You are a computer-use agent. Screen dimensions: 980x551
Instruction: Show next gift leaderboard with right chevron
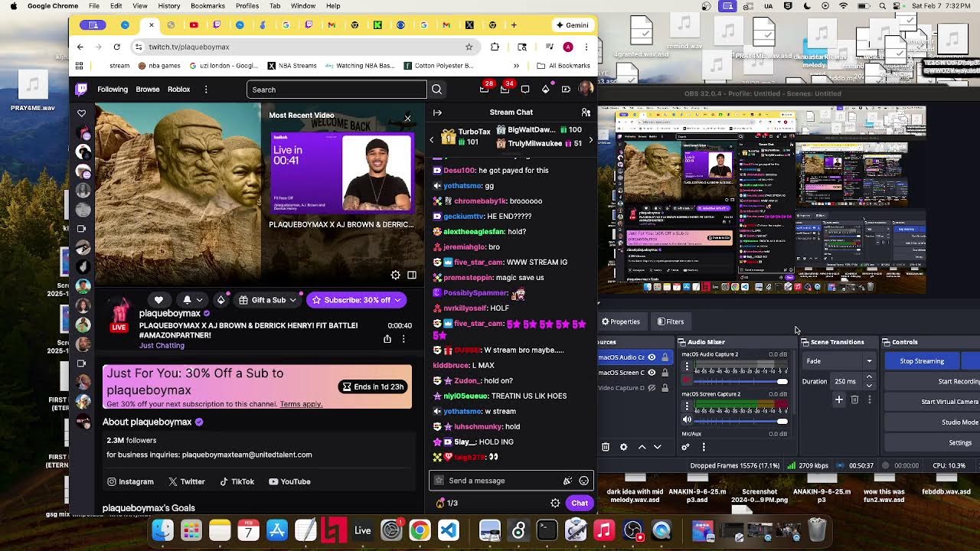pos(590,140)
